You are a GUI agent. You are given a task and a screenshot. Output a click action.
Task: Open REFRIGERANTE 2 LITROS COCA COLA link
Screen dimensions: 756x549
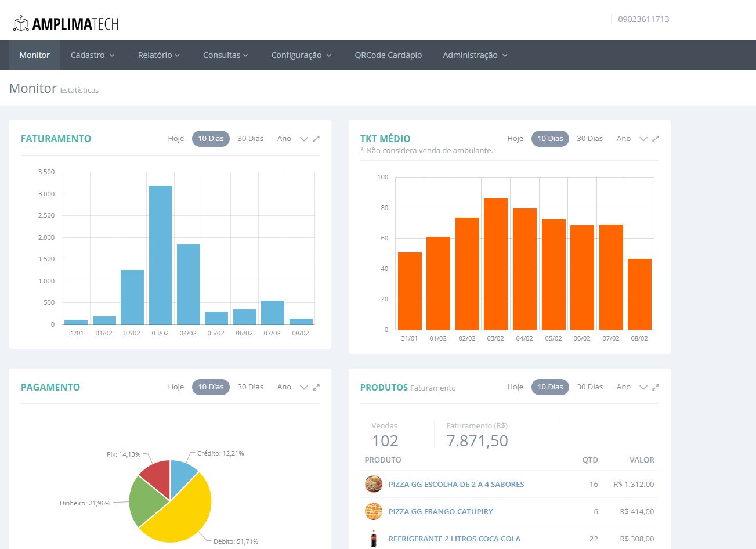[x=454, y=539]
